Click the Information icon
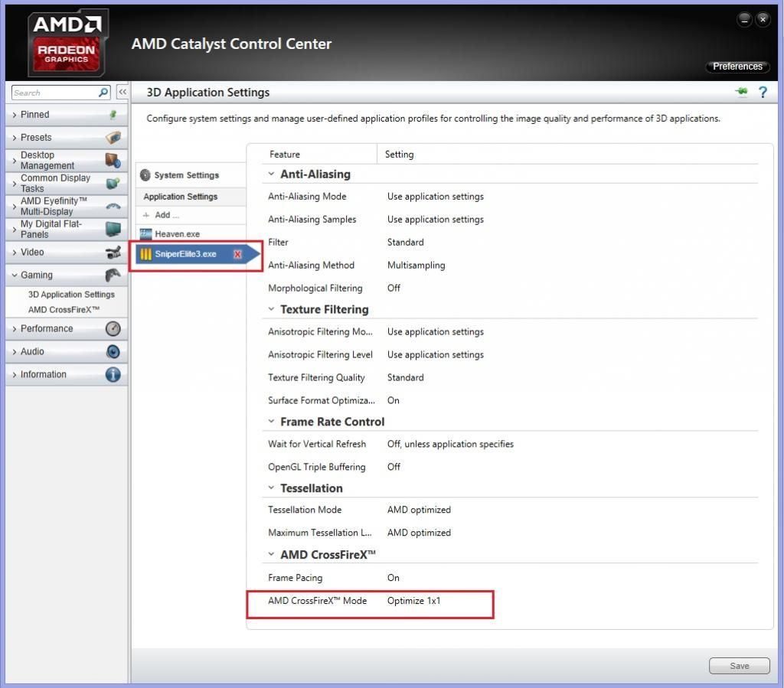This screenshot has height=688, width=784. point(113,375)
